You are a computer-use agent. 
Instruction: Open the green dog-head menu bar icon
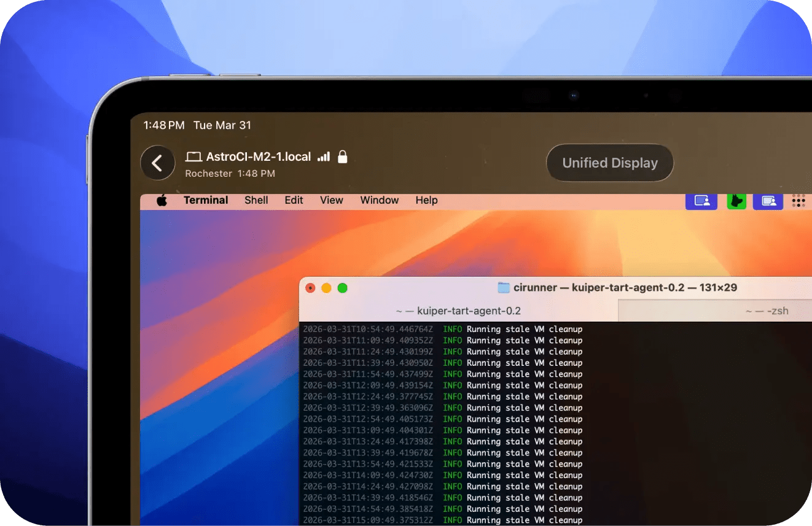coord(736,201)
